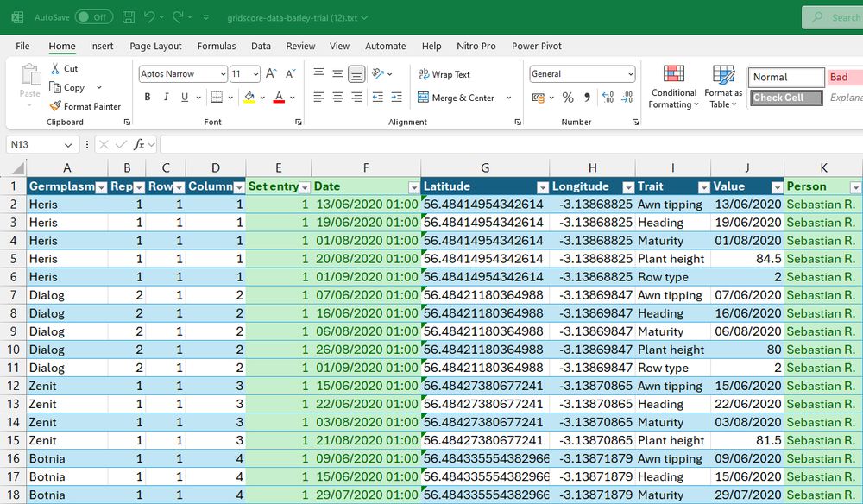Click the Save icon in title bar
The width and height of the screenshot is (863, 504).
129,17
